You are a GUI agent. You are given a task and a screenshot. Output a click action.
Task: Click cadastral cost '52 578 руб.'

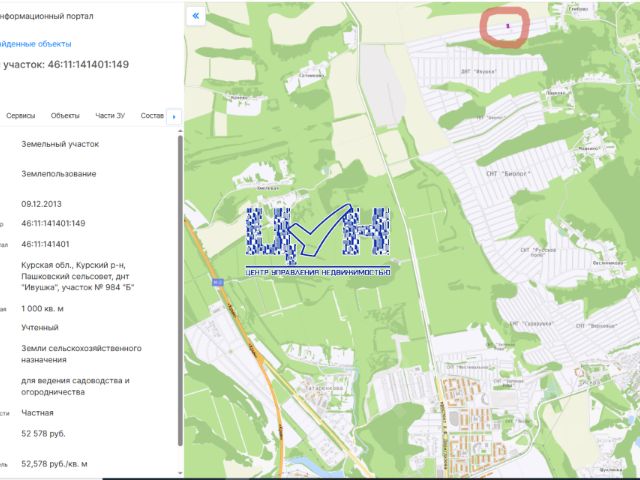[x=43, y=433]
